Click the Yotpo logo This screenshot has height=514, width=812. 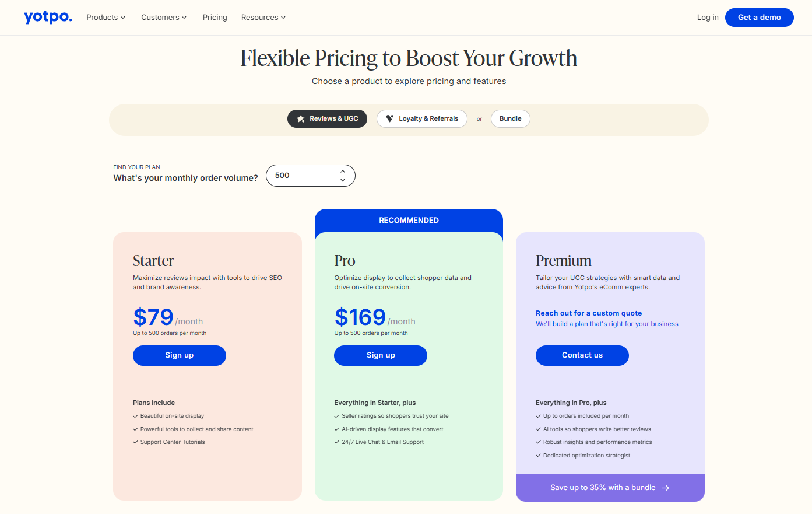tap(48, 17)
